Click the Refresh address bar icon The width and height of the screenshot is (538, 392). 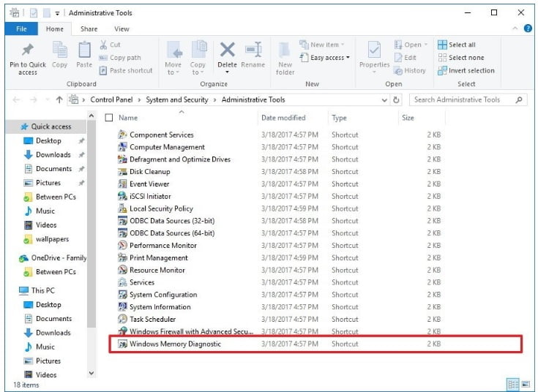coord(396,99)
